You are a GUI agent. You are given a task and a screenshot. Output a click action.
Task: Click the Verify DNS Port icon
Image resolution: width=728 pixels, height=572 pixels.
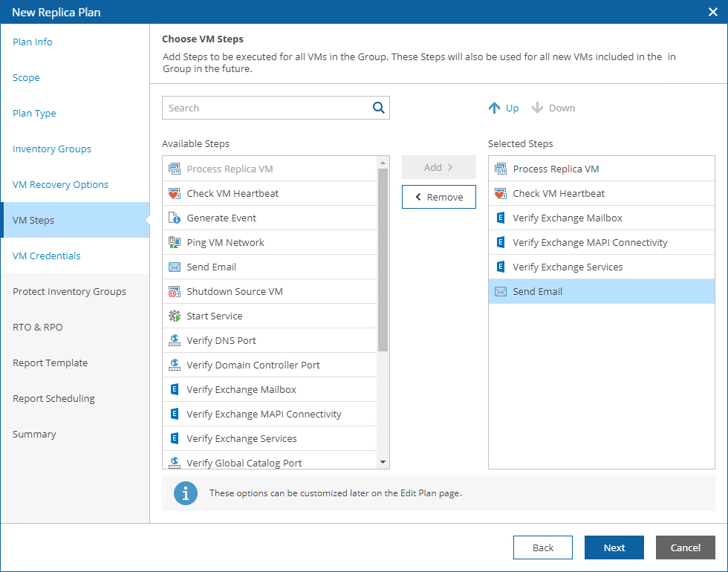(175, 340)
